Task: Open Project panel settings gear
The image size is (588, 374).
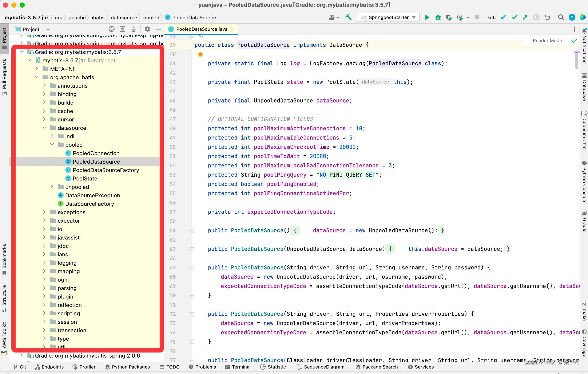Action: pyautogui.click(x=147, y=29)
